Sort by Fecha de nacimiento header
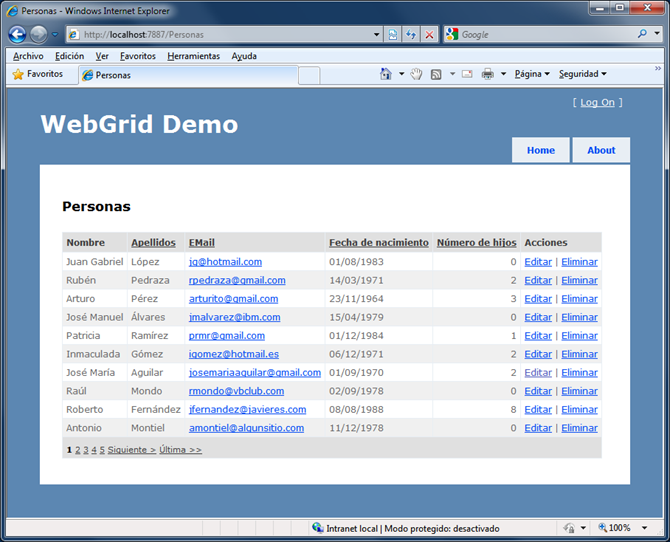Image resolution: width=670 pixels, height=542 pixels. 379,242
